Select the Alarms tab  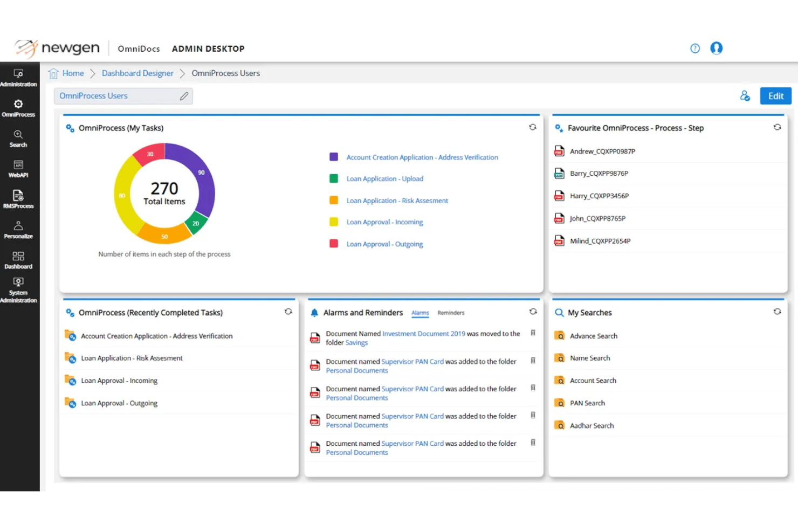point(420,313)
